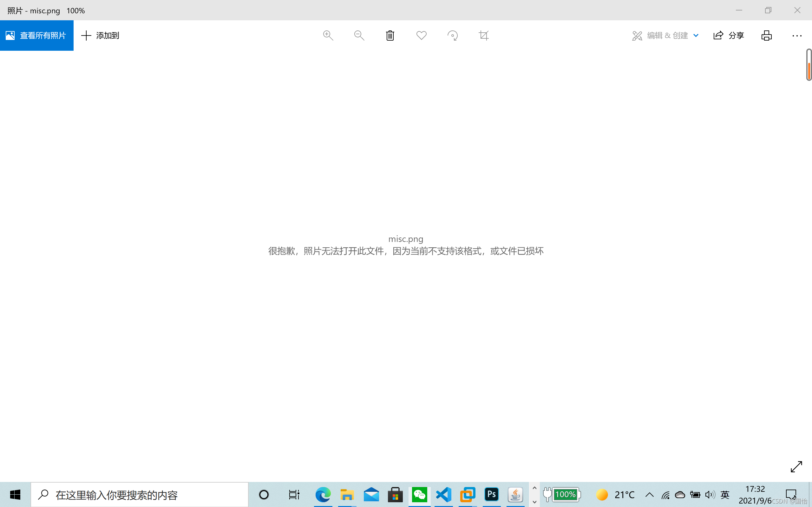Click the 分享 share button
The height and width of the screenshot is (507, 812).
(729, 35)
